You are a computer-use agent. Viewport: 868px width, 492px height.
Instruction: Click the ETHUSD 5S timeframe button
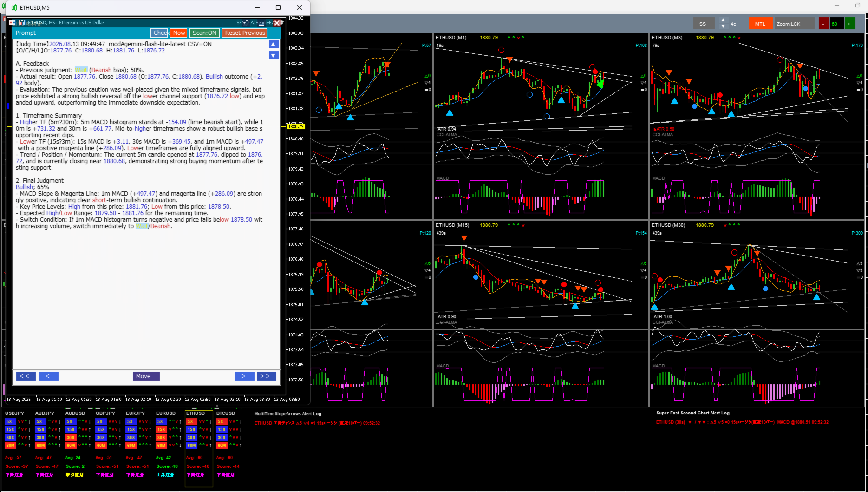click(191, 422)
